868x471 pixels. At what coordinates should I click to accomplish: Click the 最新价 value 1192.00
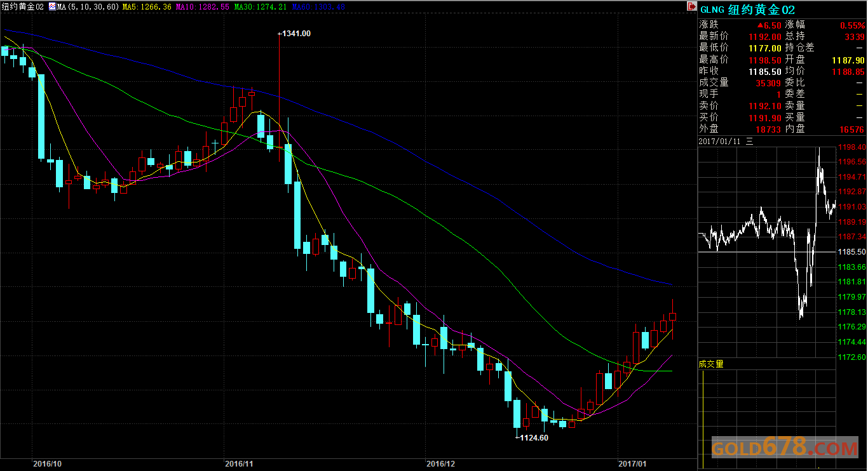(x=765, y=37)
